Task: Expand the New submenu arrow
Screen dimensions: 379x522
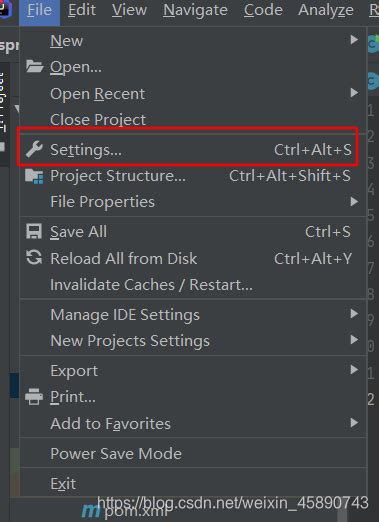Action: pos(354,40)
